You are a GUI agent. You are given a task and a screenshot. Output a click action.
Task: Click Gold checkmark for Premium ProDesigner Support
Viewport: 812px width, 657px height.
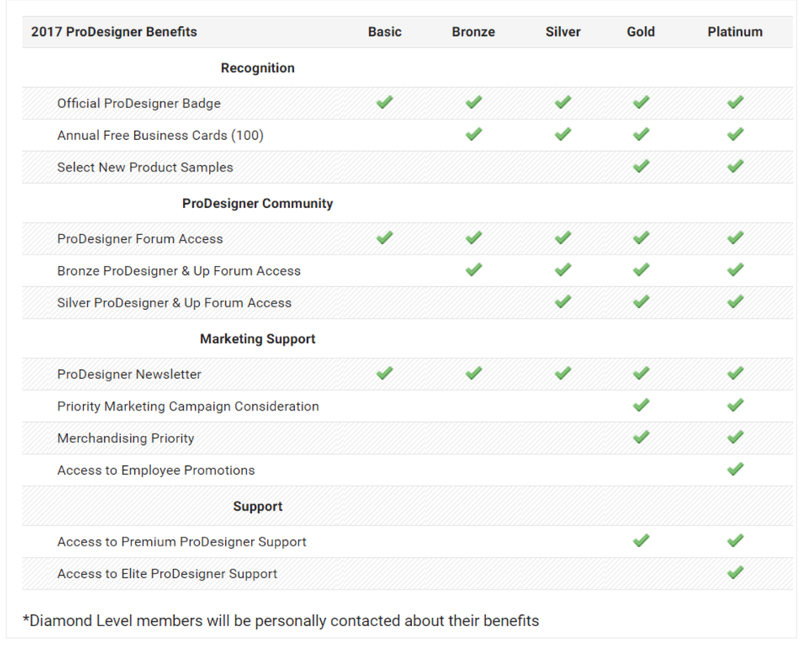point(640,541)
